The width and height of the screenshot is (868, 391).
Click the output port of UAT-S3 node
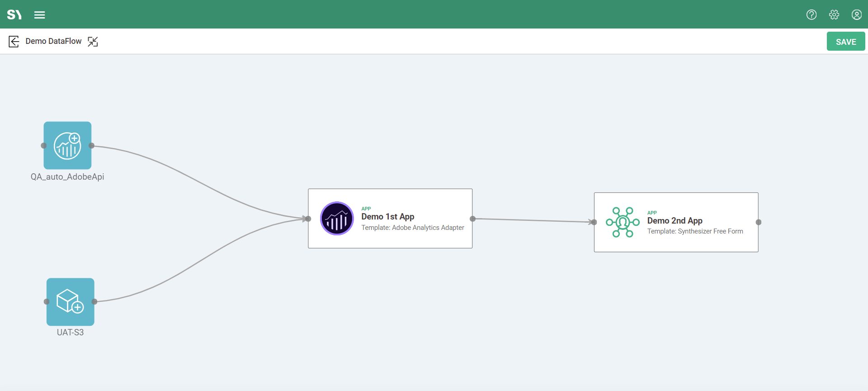point(94,302)
